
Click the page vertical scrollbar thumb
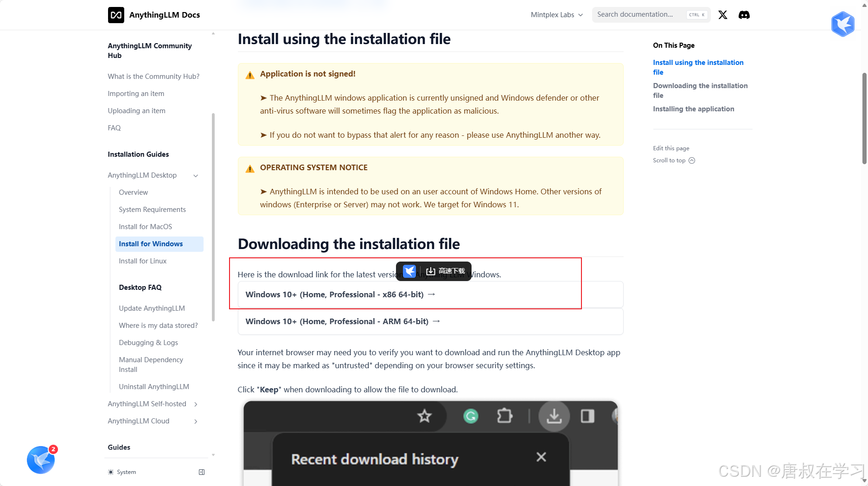[x=864, y=118]
